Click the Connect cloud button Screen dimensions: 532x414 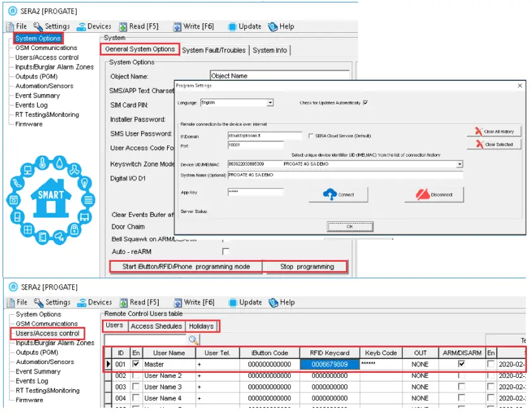[338, 195]
